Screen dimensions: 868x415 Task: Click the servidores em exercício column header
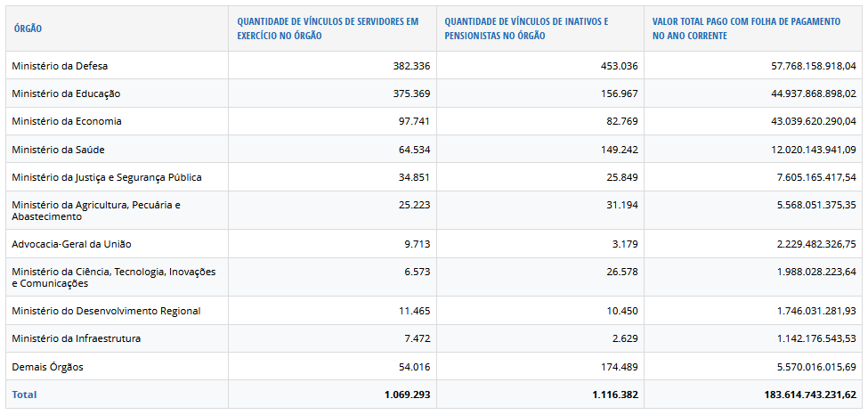tap(327, 28)
